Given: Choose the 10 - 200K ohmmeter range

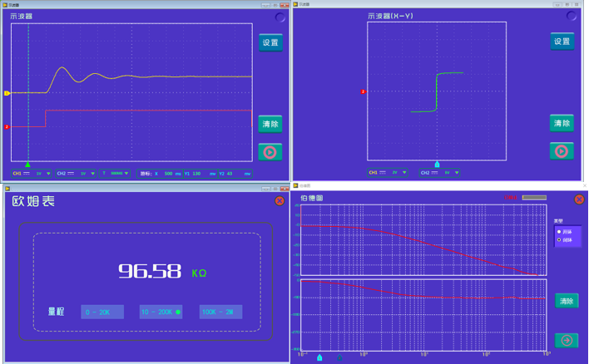Looking at the screenshot, I should click(x=161, y=312).
